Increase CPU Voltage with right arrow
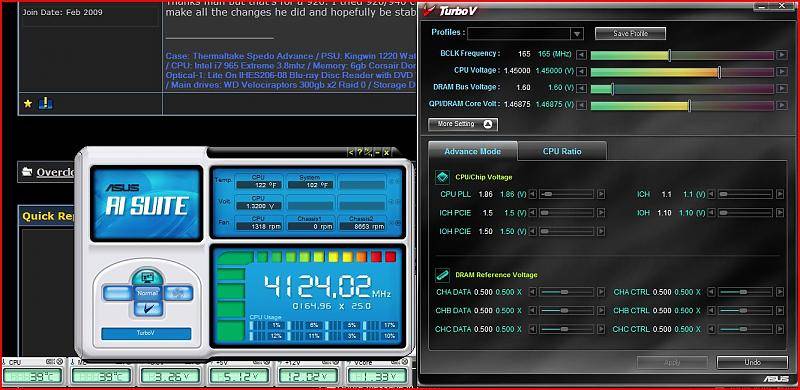Image resolution: width=800 pixels, height=390 pixels. pos(781,71)
